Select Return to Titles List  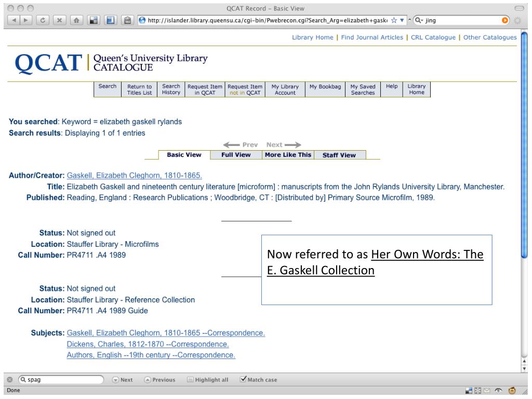point(139,89)
